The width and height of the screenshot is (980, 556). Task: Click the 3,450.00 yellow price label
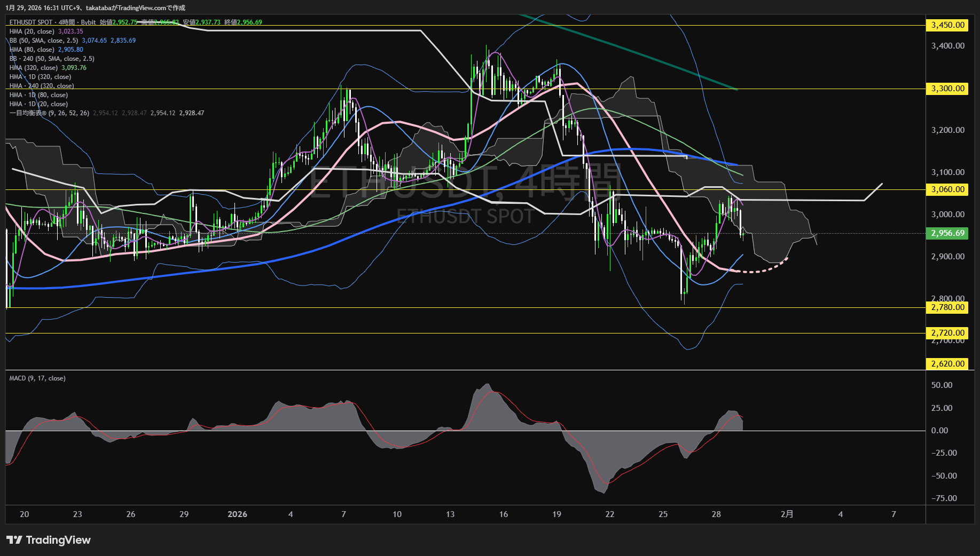coord(947,25)
